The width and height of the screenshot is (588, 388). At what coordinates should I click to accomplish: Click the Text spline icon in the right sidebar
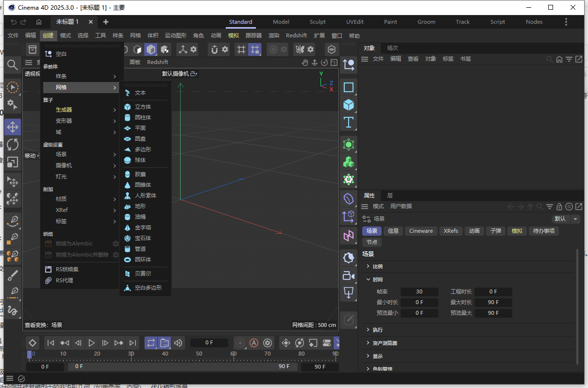pos(348,123)
